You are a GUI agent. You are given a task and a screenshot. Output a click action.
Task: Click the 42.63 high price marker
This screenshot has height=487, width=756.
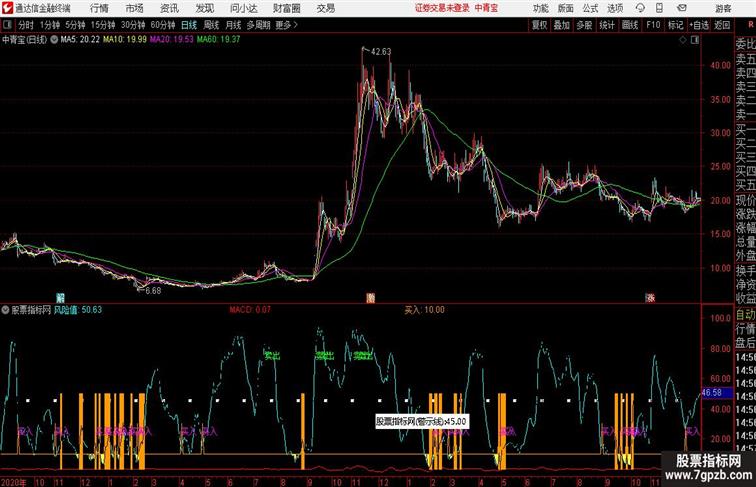point(380,51)
